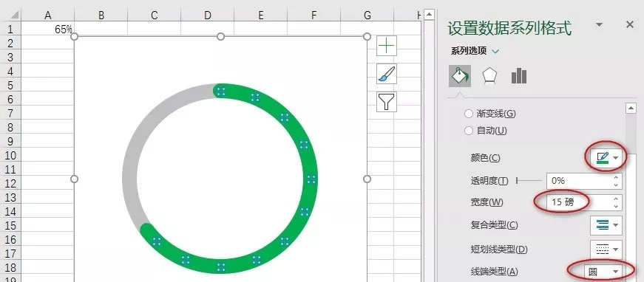Viewport: 644px width, 282px height.
Task: Click the transparency 0% input field
Action: [579, 181]
